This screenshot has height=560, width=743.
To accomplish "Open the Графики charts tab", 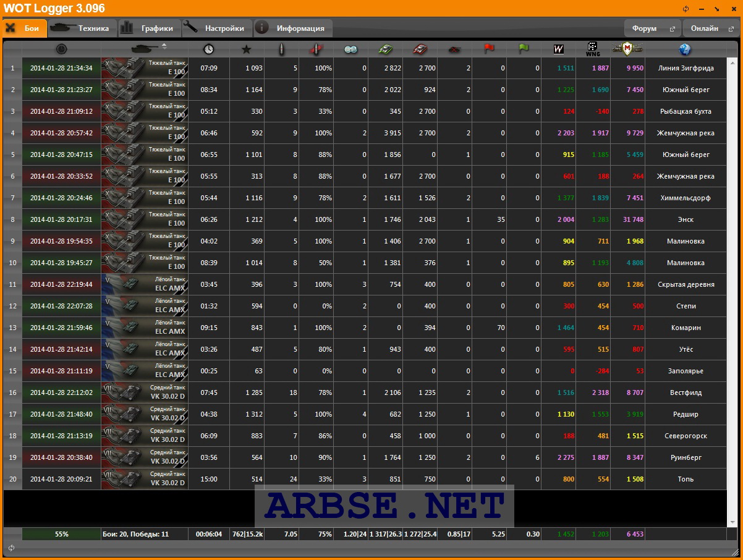I will [x=150, y=28].
